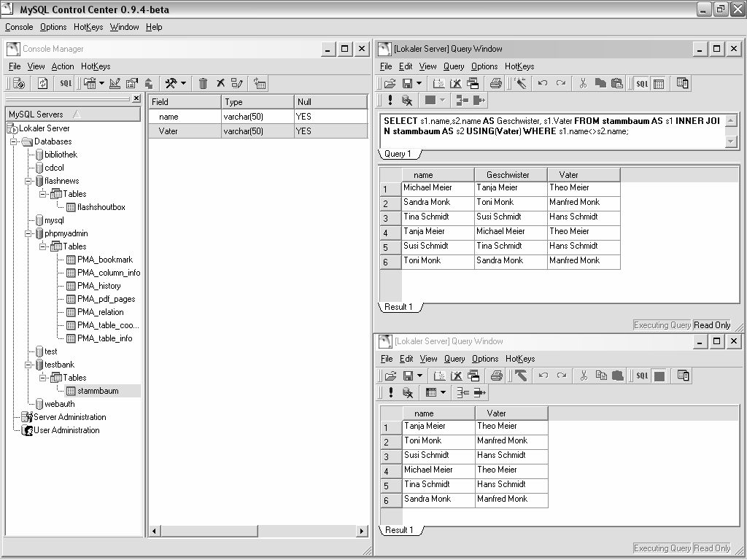The width and height of the screenshot is (747, 560).
Task: Click the Geschwister column header
Action: click(x=508, y=175)
